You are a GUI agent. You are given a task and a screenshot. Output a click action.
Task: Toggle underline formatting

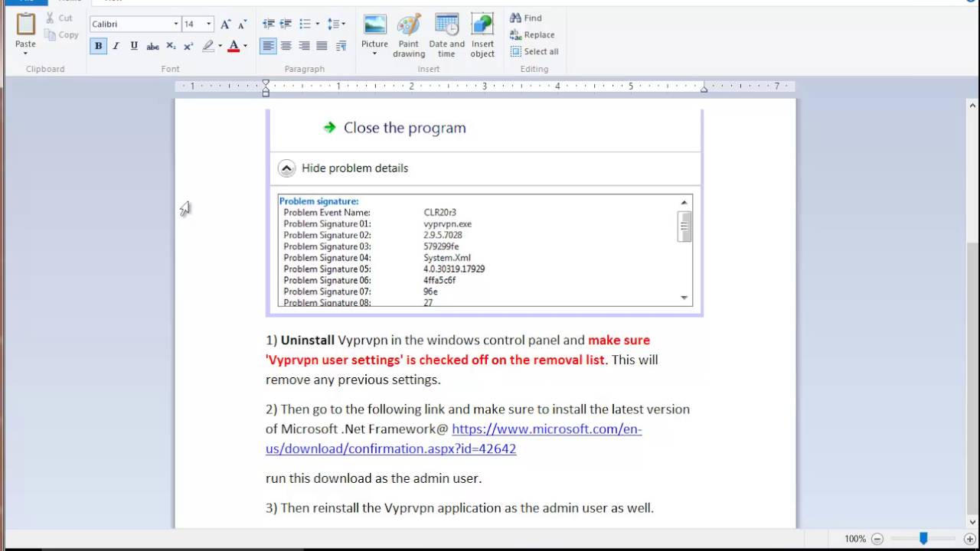[134, 46]
